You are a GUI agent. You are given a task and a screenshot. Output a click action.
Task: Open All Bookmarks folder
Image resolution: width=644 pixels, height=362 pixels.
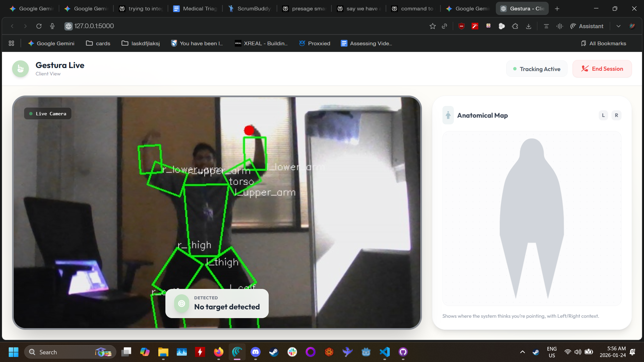(603, 43)
